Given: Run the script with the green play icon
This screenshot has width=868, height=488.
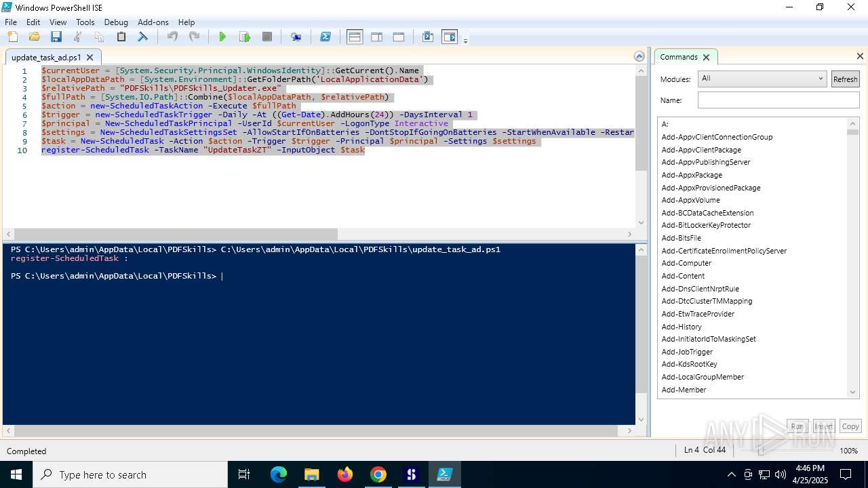Looking at the screenshot, I should (222, 37).
